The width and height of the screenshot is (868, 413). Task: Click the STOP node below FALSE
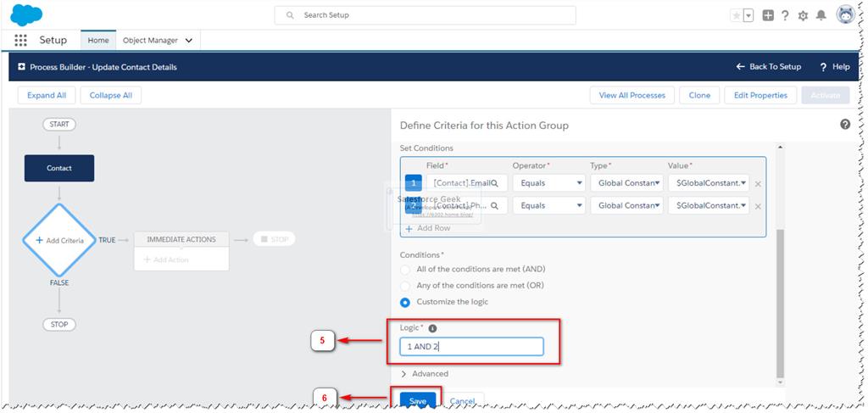pyautogui.click(x=59, y=325)
